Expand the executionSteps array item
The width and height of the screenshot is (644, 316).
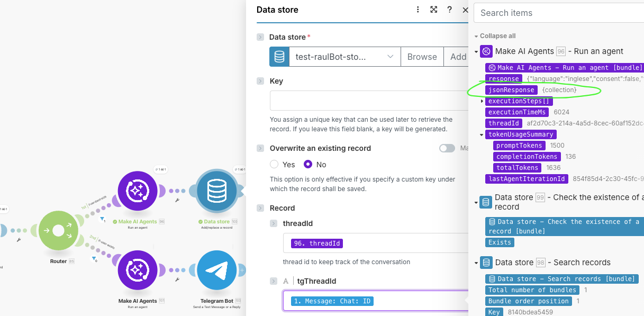[x=482, y=101]
